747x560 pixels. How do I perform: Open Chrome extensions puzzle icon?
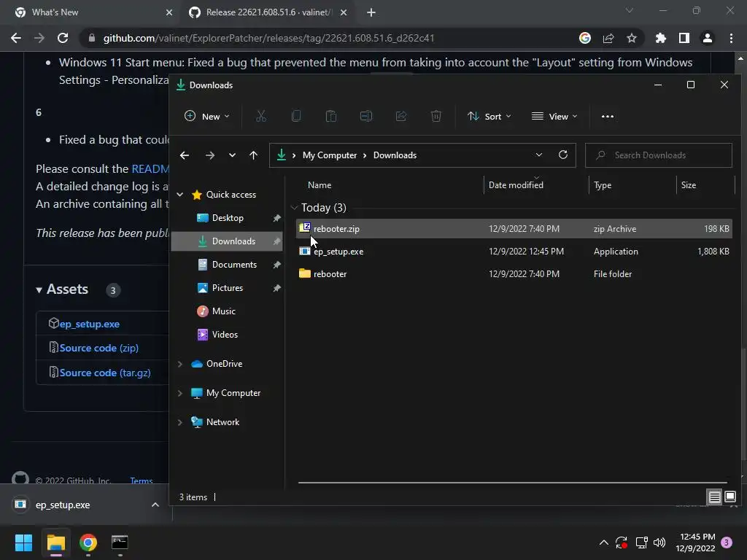[x=661, y=38]
